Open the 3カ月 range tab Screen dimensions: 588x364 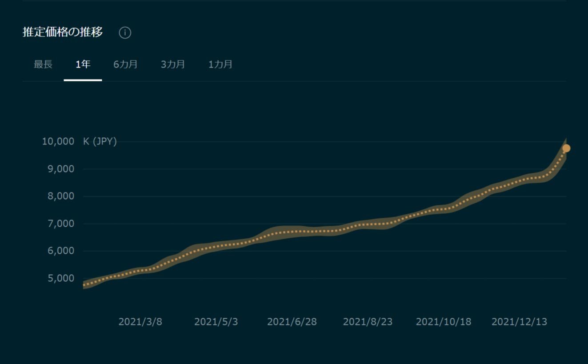coord(173,64)
